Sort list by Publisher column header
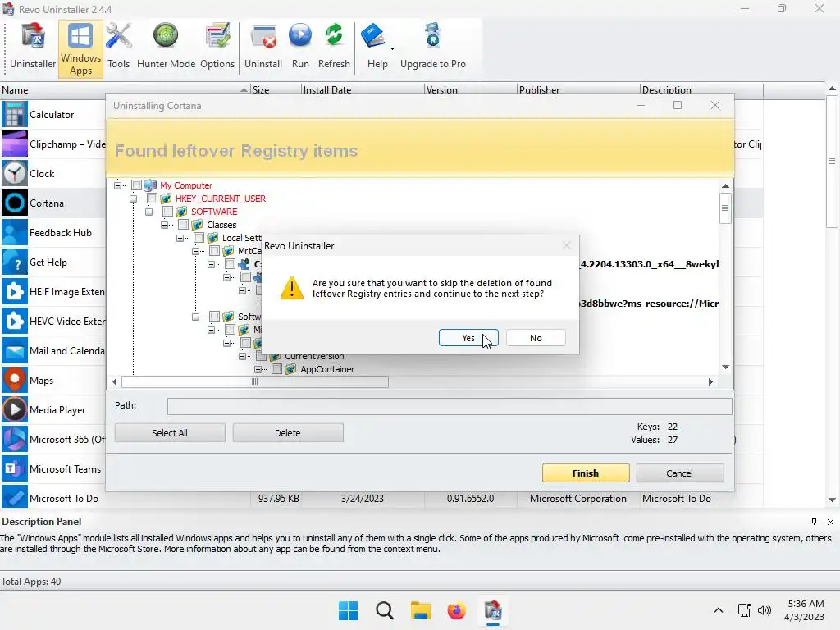 coord(578,89)
